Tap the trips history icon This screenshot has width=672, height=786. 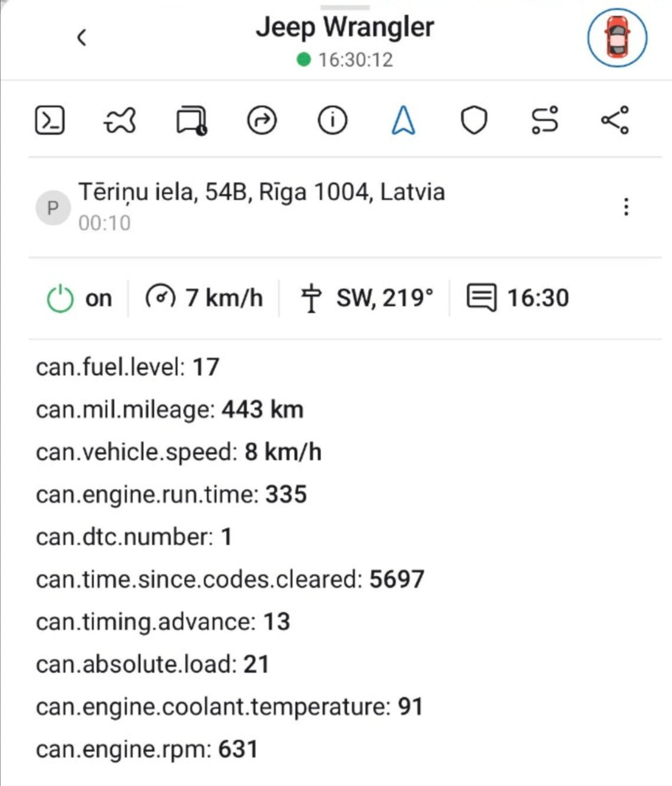point(192,120)
